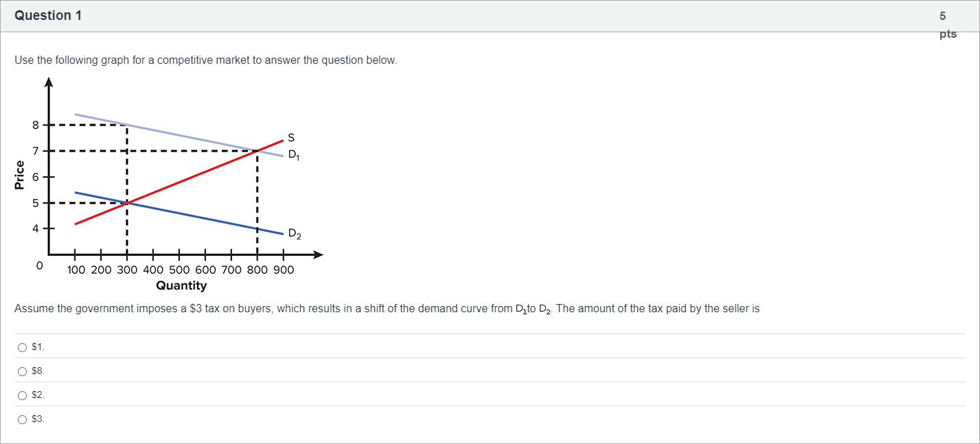Select the "$1." radio button
The height and width of the screenshot is (444, 980).
pyautogui.click(x=22, y=347)
